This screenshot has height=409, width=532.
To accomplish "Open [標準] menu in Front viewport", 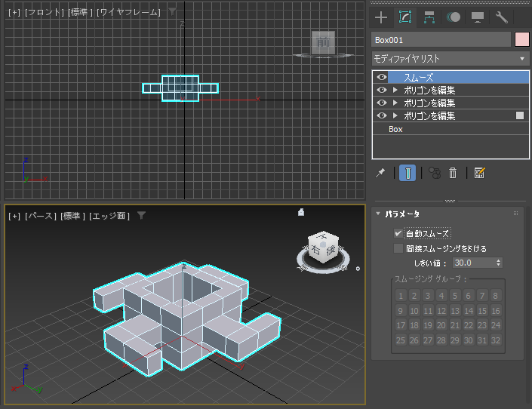I will (x=81, y=12).
